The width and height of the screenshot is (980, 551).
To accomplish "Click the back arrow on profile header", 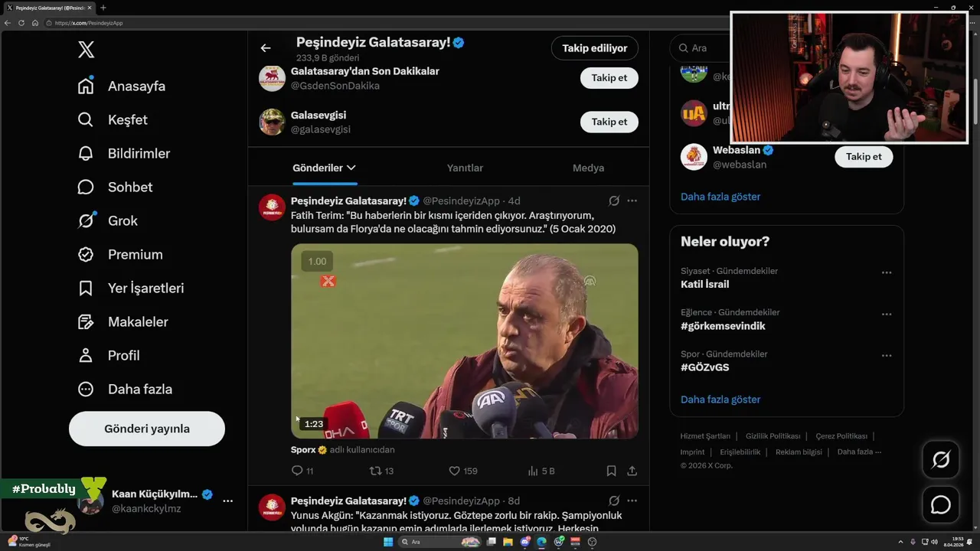I will [x=266, y=47].
